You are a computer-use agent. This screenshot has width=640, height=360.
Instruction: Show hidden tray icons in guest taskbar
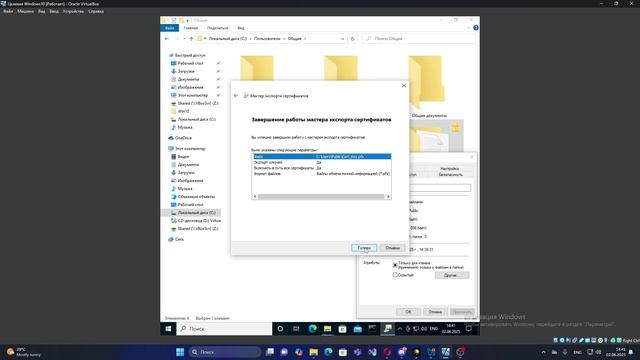[x=400, y=329]
